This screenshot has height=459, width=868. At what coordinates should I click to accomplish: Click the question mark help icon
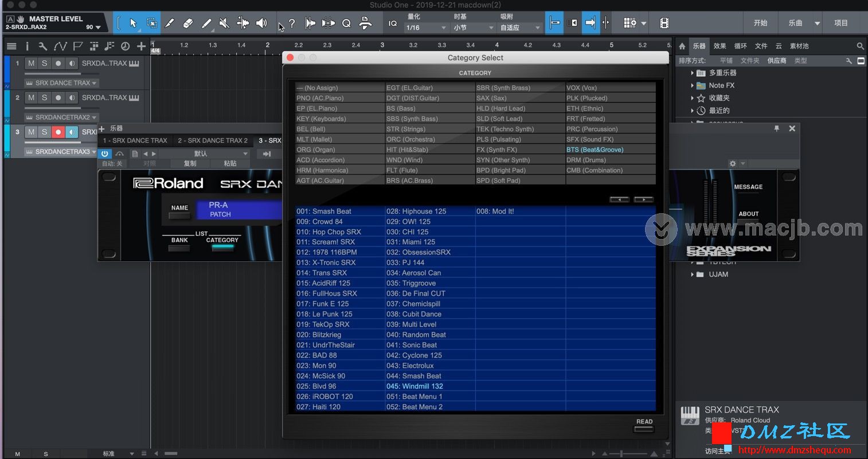(x=292, y=23)
